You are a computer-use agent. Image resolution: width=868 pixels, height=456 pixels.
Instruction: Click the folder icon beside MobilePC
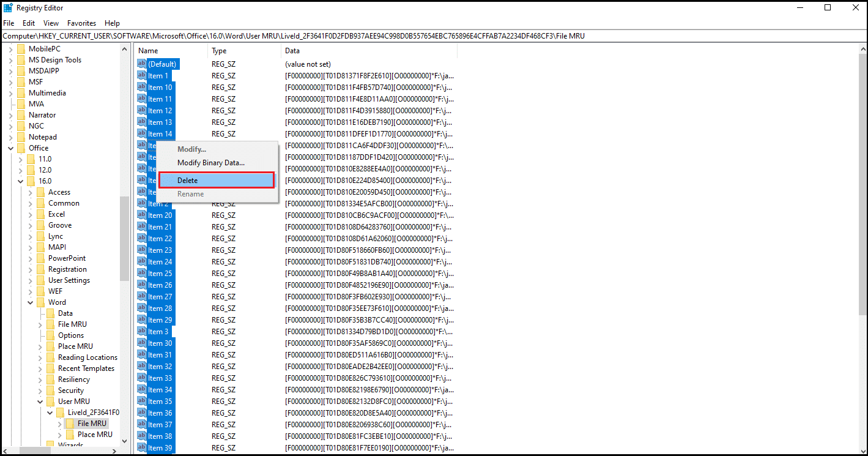tap(21, 49)
